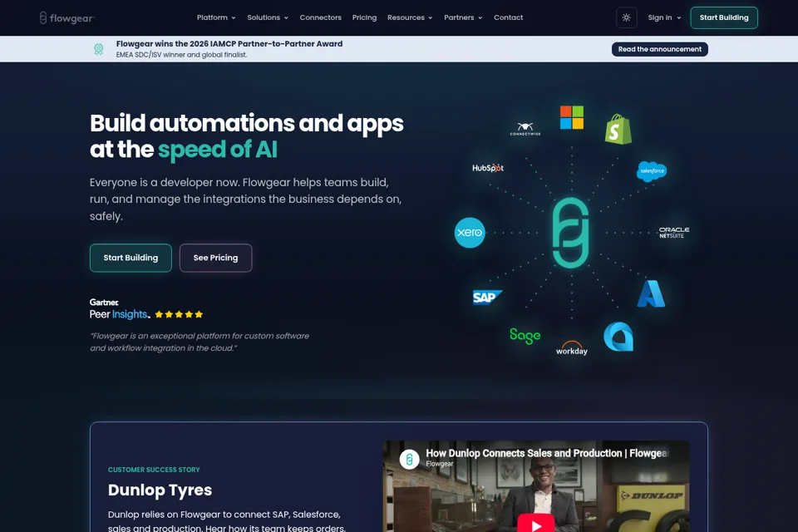This screenshot has height=532, width=798.
Task: Click the Gartner quote about Flowgear
Action: (199, 342)
